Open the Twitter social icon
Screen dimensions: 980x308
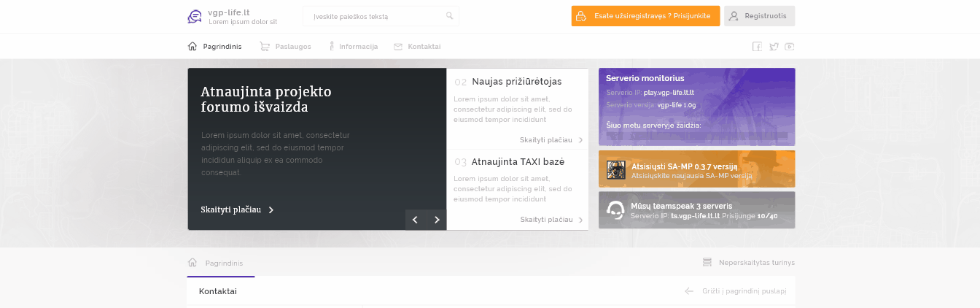(774, 47)
